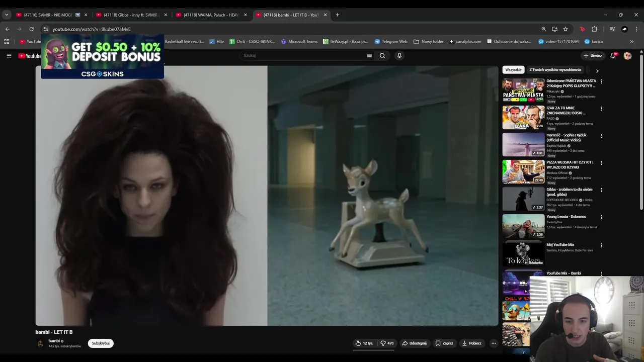The width and height of the screenshot is (644, 362).
Task: Close the bambi - LET IT B tab
Action: [325, 15]
